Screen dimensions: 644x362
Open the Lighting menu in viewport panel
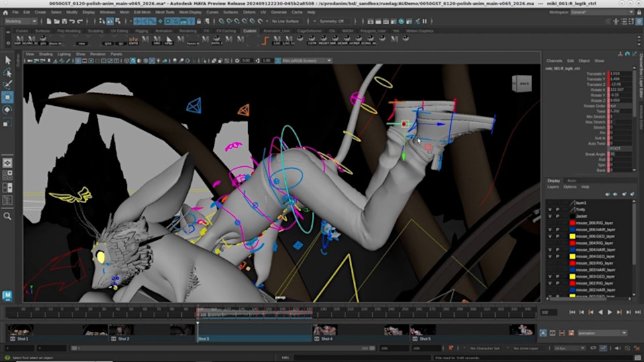click(64, 54)
